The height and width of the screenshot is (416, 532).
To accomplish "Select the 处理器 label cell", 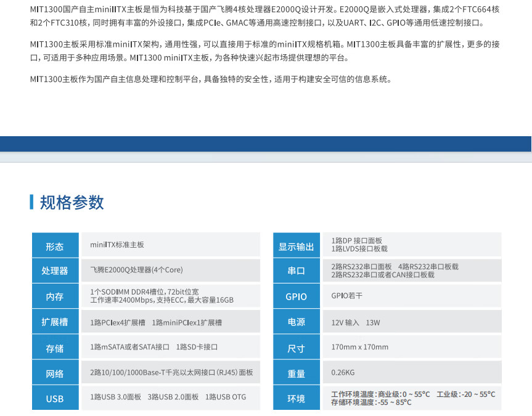I will point(55,271).
